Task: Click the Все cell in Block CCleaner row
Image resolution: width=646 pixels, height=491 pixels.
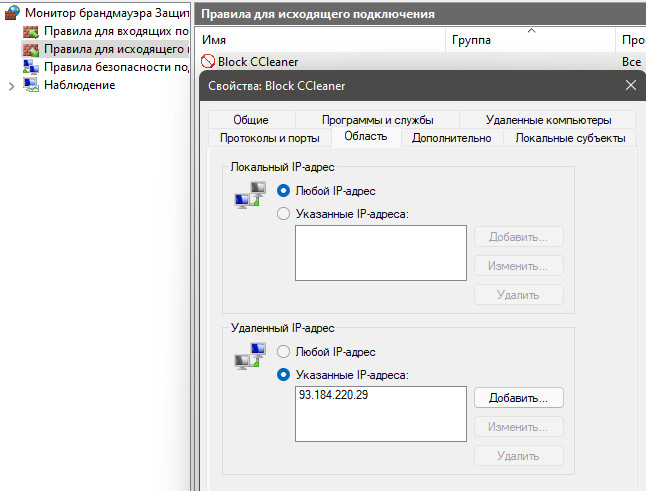Action: tap(631, 62)
